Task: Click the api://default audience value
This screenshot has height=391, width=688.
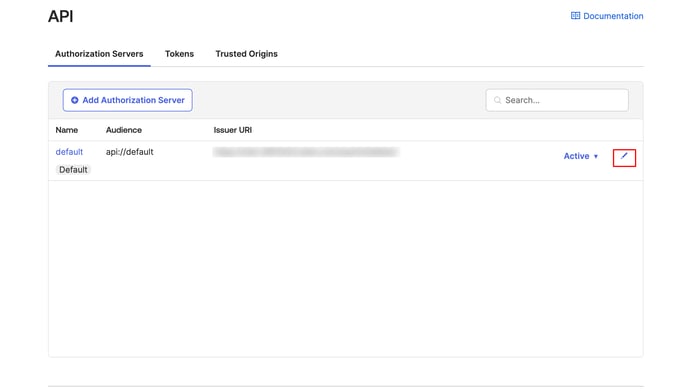Action: (129, 152)
